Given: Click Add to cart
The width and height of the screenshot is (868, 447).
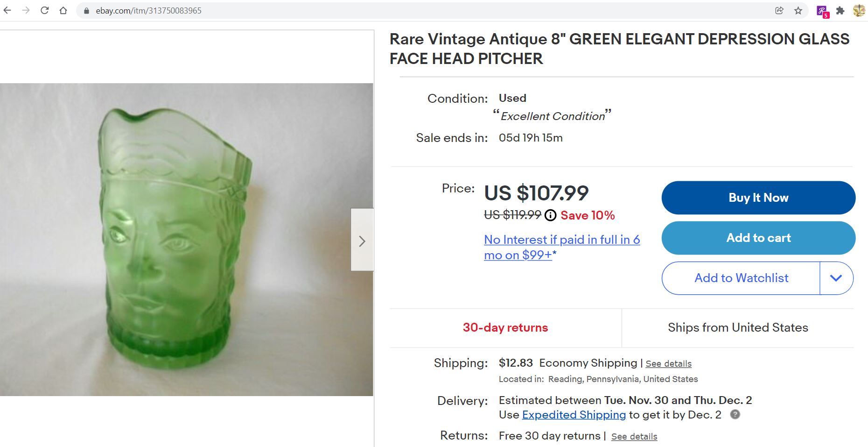Looking at the screenshot, I should (x=758, y=238).
